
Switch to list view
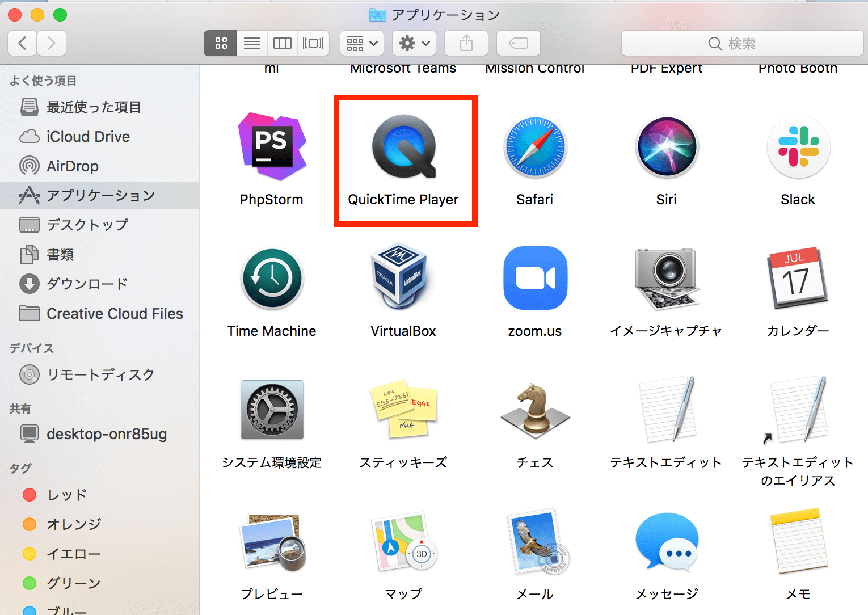click(x=252, y=43)
